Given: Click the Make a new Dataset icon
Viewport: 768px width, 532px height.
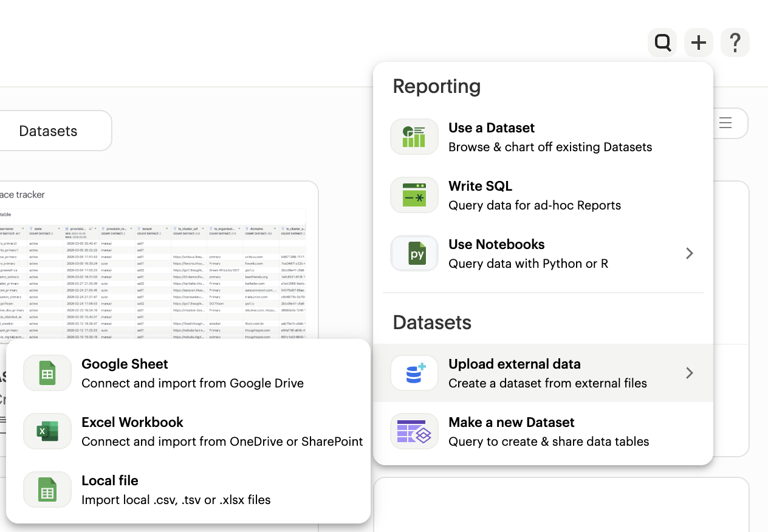Looking at the screenshot, I should point(414,431).
